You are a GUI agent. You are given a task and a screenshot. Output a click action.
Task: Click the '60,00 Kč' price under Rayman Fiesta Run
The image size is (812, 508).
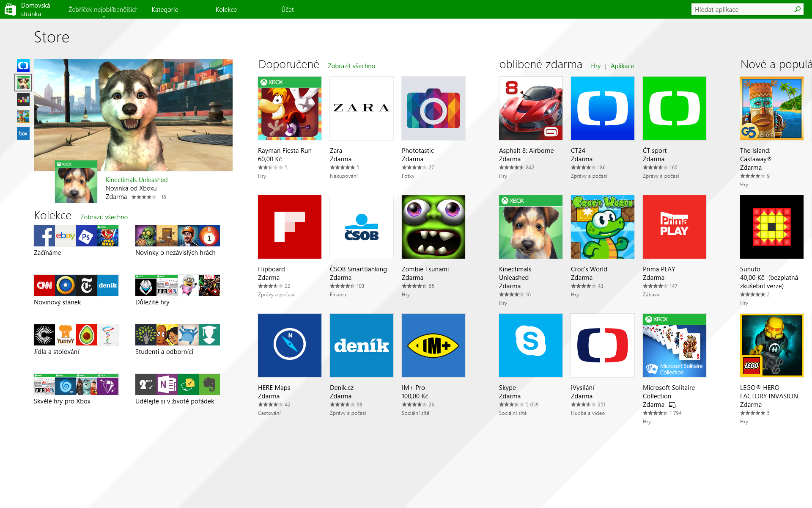click(270, 159)
